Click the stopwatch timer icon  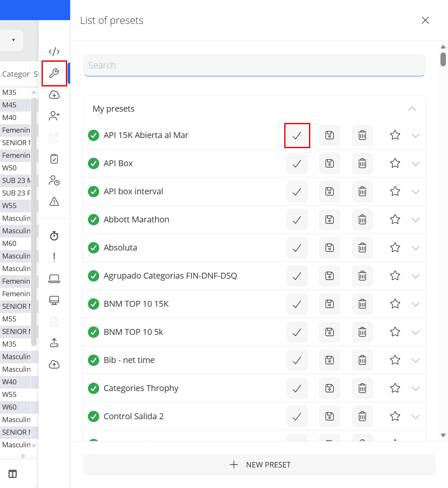coord(54,235)
